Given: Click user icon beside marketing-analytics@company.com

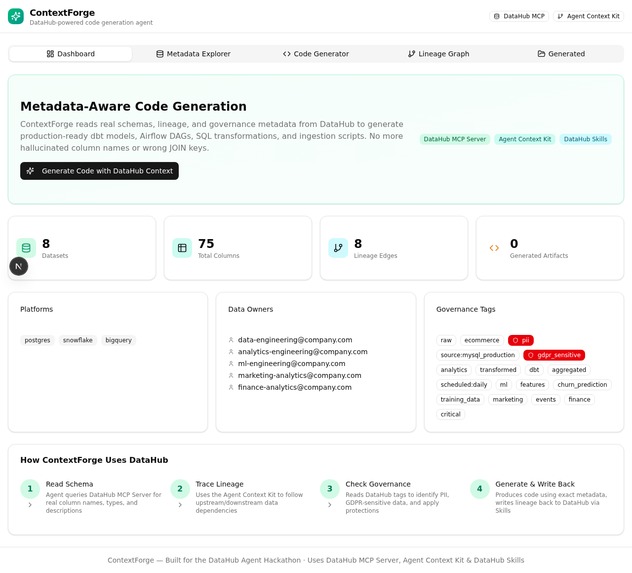Looking at the screenshot, I should pyautogui.click(x=231, y=376).
